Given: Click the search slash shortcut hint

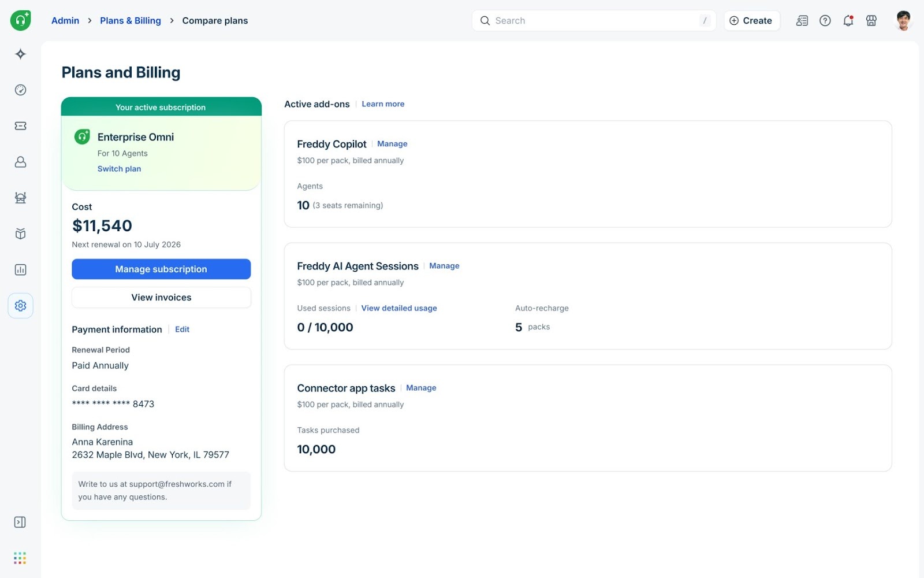Looking at the screenshot, I should (x=705, y=20).
